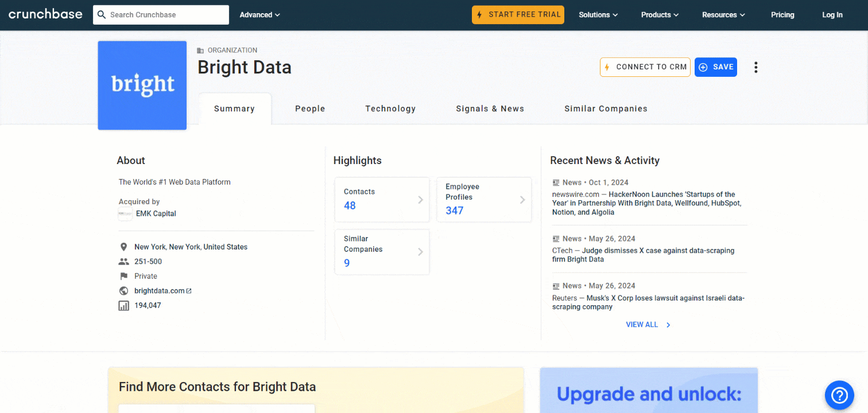Switch to the People tab

(x=310, y=108)
